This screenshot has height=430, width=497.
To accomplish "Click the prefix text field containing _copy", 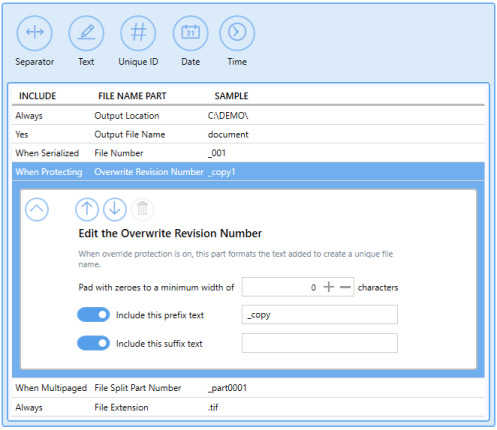I will click(x=320, y=314).
